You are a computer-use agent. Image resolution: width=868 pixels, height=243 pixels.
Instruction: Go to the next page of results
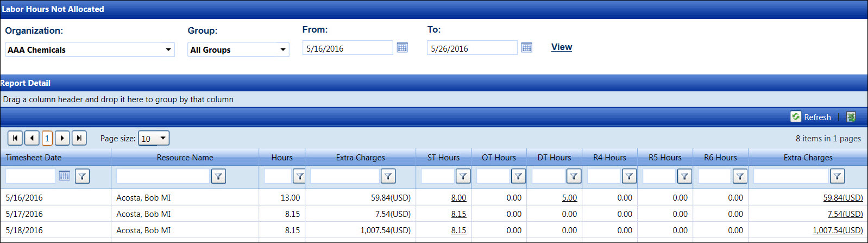pyautogui.click(x=62, y=138)
